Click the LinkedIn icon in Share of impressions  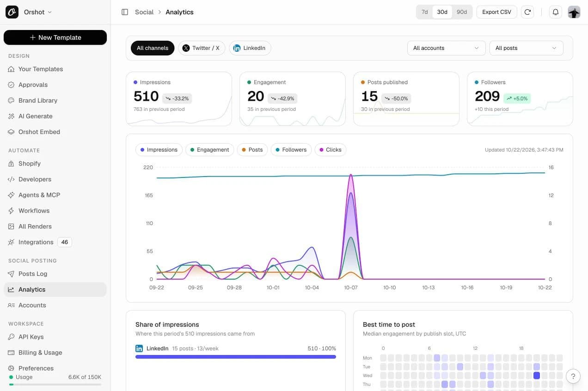tap(139, 348)
